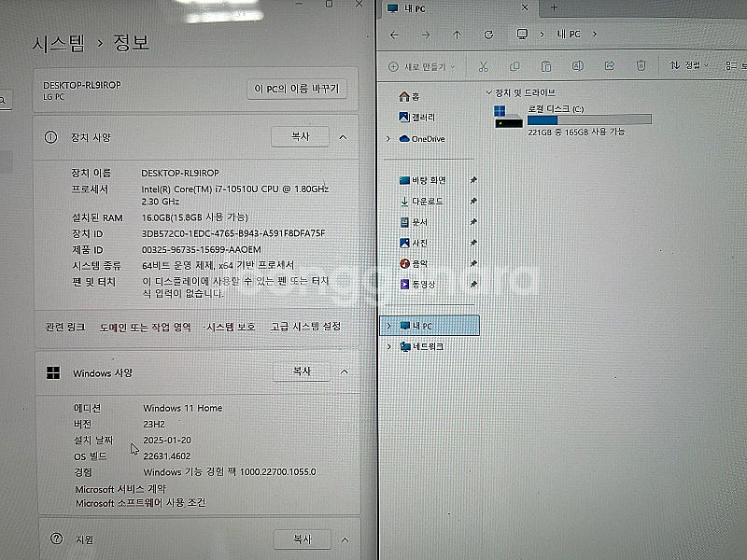Click the Back arrow in File Explorer
Screen dimensions: 747x560
click(395, 35)
